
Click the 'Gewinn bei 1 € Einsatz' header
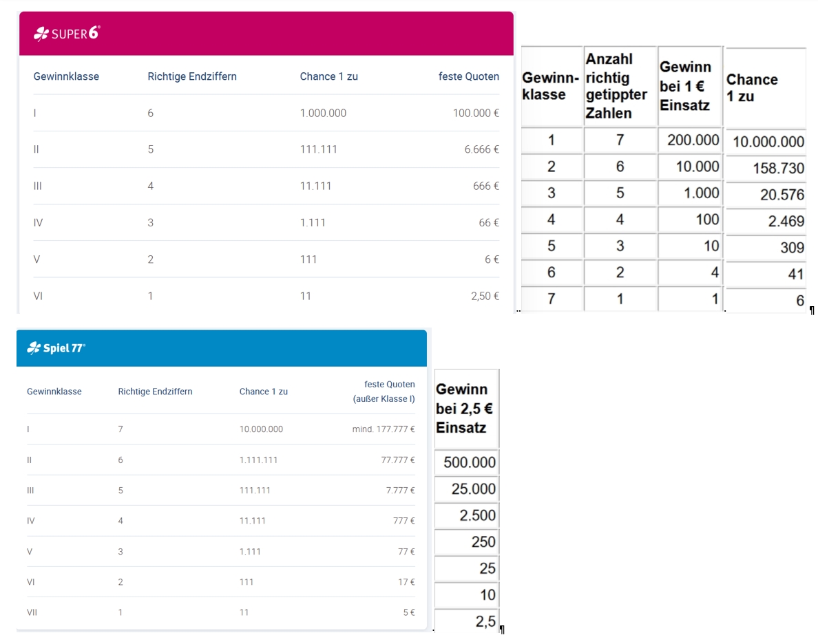686,86
